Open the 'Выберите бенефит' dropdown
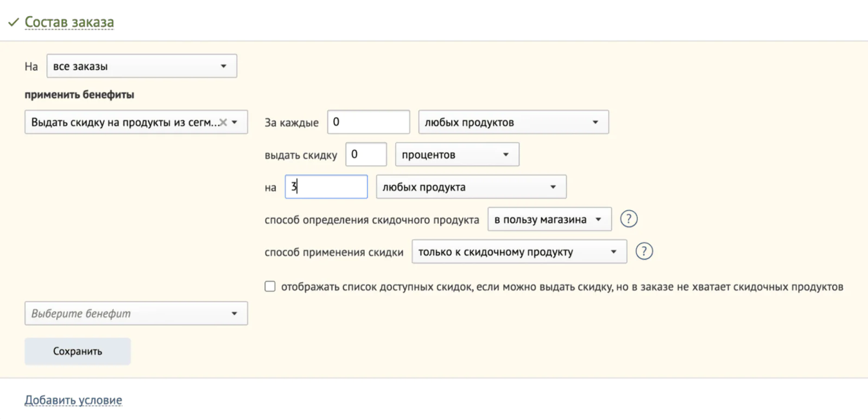The height and width of the screenshot is (419, 868). pyautogui.click(x=136, y=314)
